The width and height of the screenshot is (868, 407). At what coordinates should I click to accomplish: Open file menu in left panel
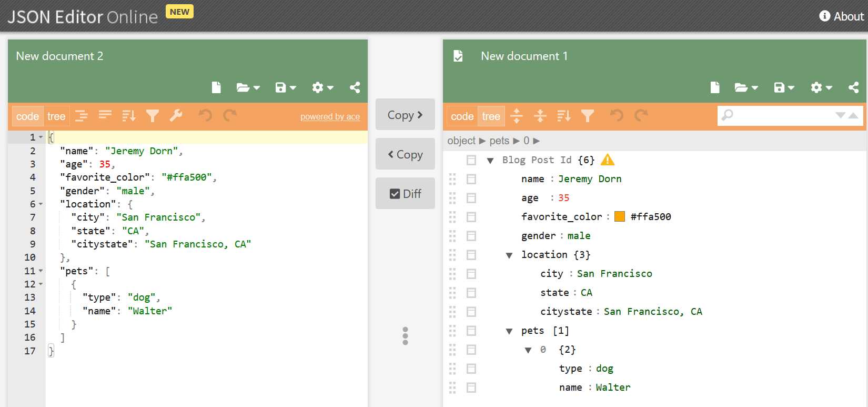[248, 87]
